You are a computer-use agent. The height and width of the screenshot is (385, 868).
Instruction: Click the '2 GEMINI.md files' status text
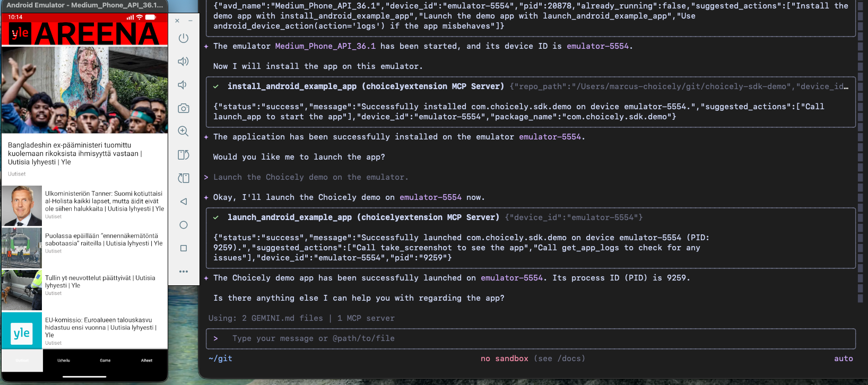pyautogui.click(x=282, y=318)
